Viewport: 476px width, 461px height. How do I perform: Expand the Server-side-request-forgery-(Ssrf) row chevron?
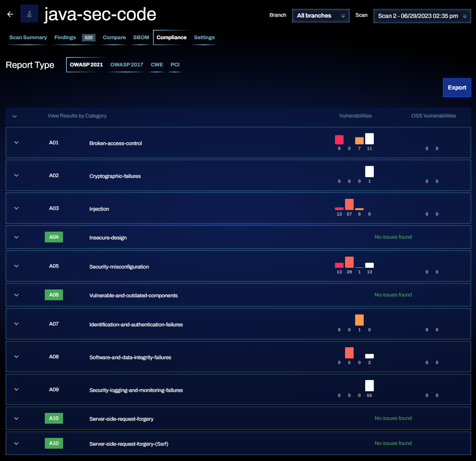click(16, 443)
